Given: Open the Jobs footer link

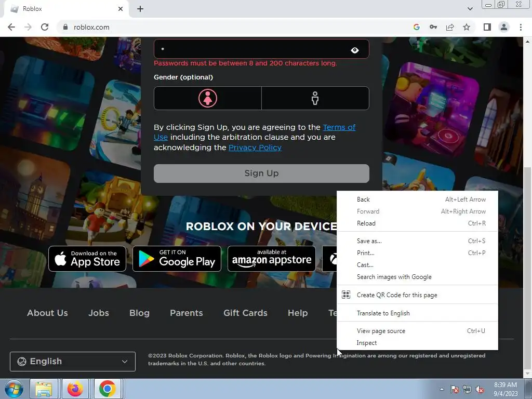Looking at the screenshot, I should point(99,313).
